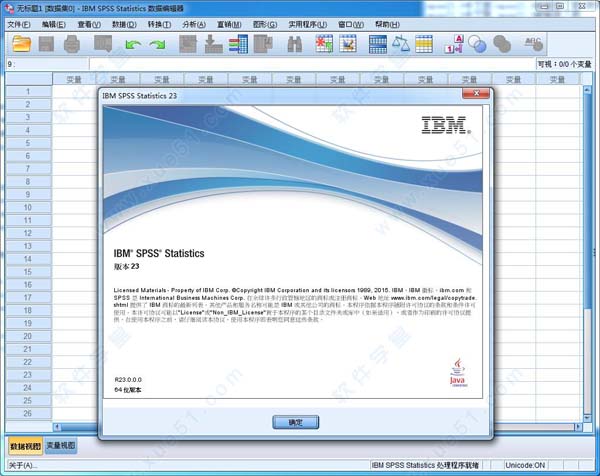Click the Run descriptive statistics icon
Image resolution: width=600 pixels, height=476 pixels.
263,44
